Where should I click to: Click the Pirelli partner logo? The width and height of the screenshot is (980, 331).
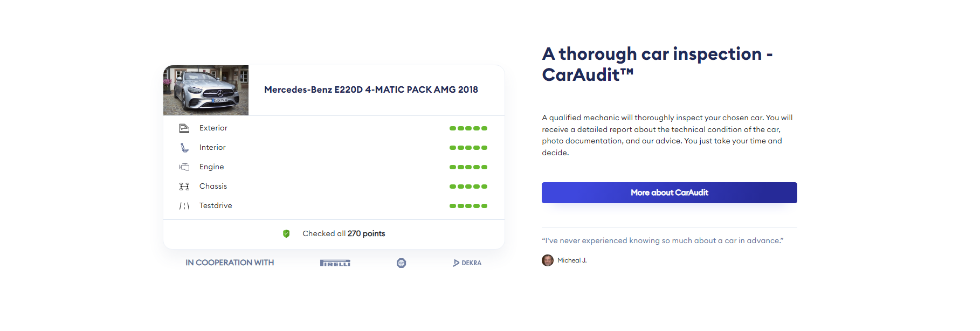(335, 263)
